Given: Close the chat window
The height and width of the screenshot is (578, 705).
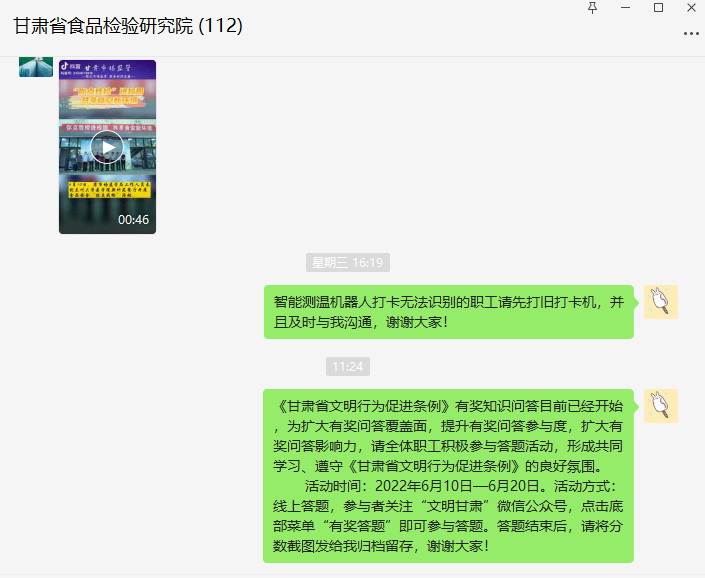Looking at the screenshot, I should [692, 8].
